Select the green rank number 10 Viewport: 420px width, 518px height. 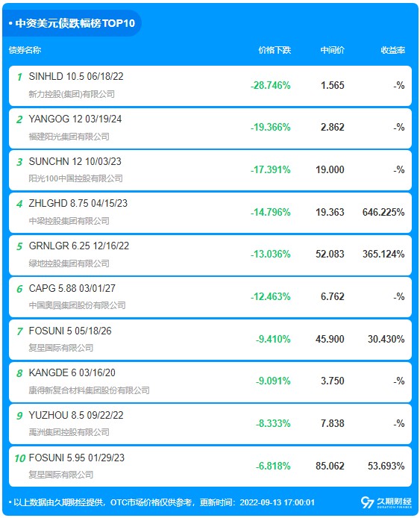coord(20,458)
